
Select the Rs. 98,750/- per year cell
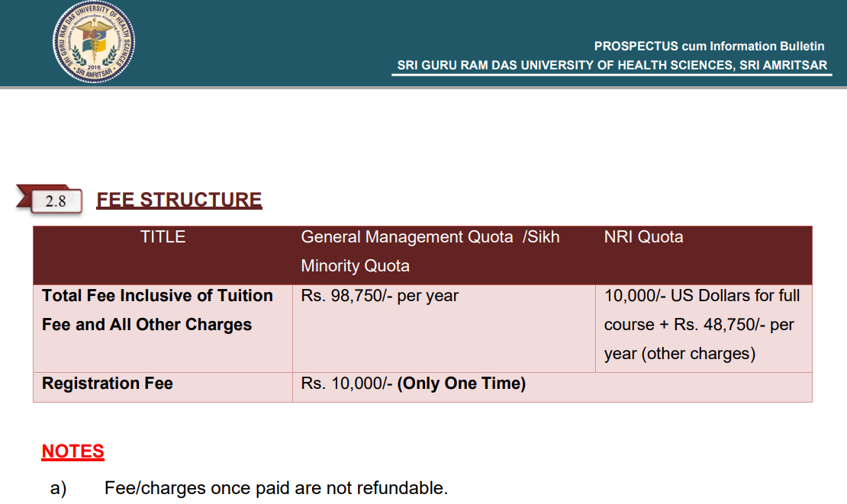(379, 296)
